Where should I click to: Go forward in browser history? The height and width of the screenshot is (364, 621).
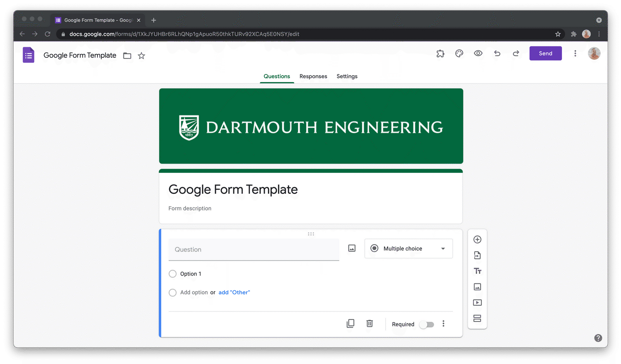[35, 34]
